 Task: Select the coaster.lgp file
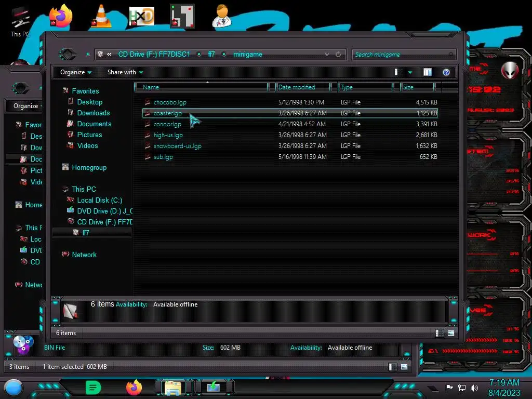pyautogui.click(x=290, y=113)
